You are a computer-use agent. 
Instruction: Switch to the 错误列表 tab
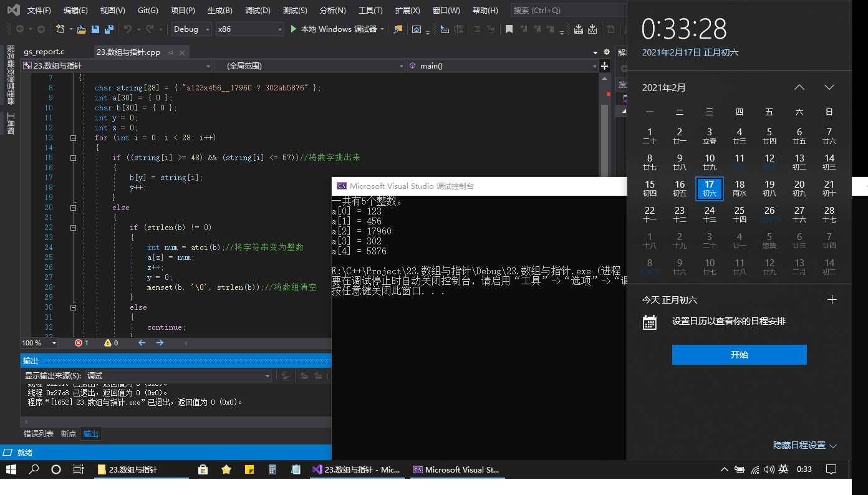point(39,434)
